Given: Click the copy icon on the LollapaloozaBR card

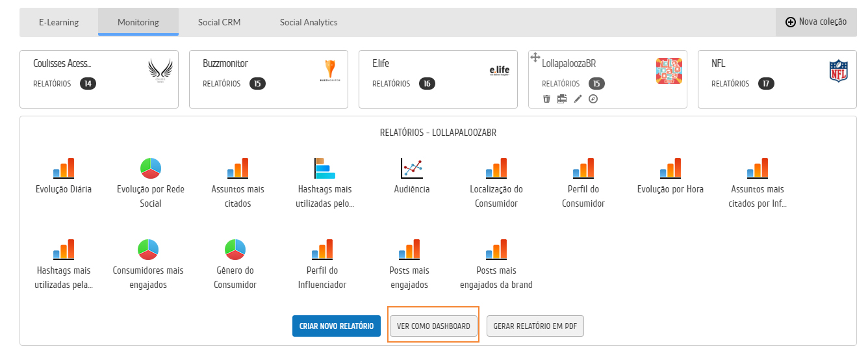Looking at the screenshot, I should [562, 99].
